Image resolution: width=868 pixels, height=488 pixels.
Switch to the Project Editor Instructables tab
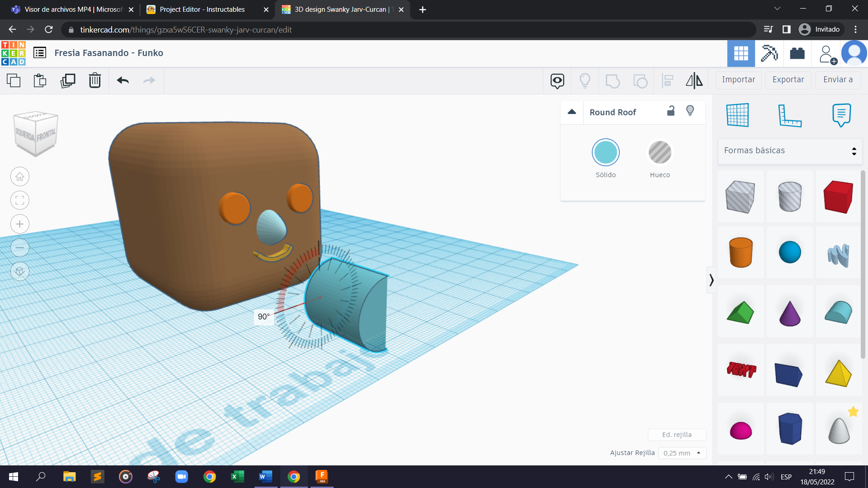[x=202, y=9]
